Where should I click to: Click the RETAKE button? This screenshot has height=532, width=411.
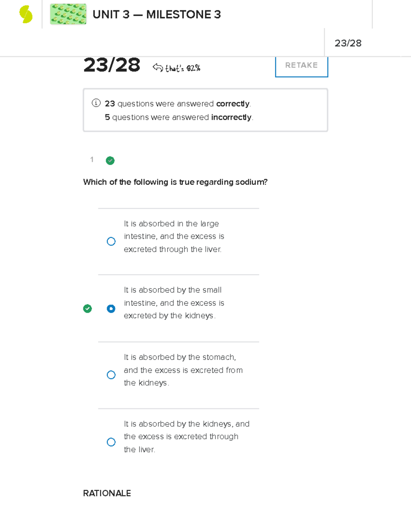coord(301,65)
